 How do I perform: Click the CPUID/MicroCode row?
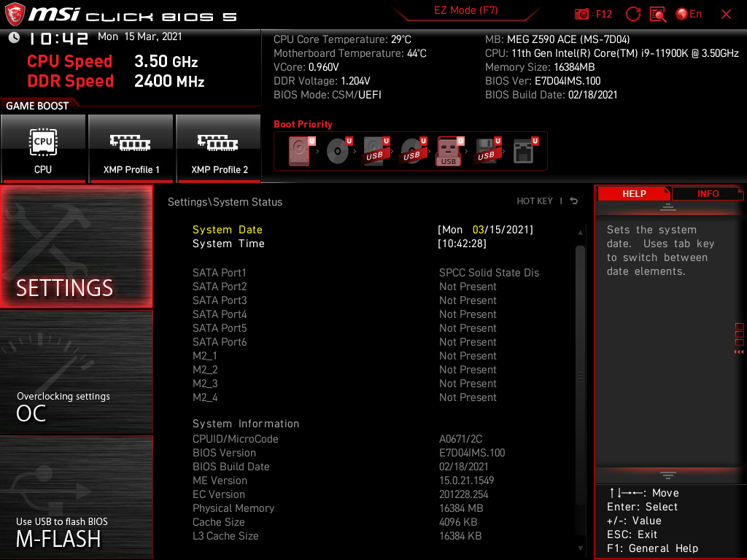pos(338,439)
